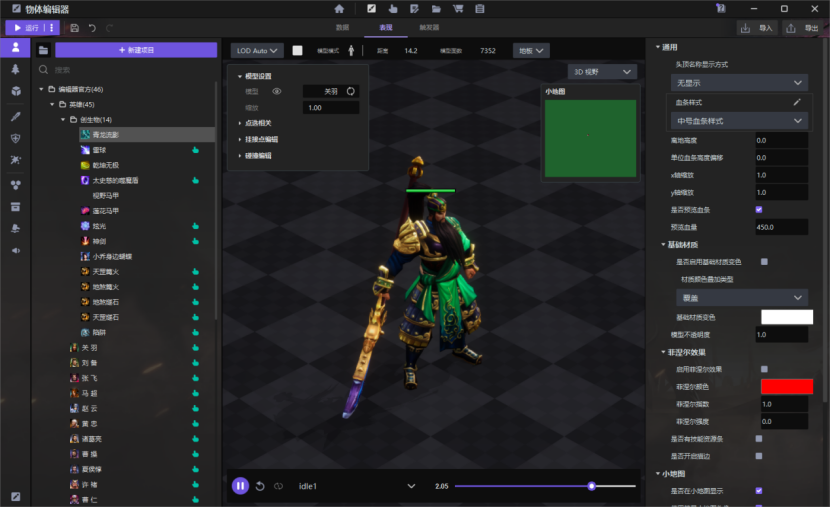Click the save disk icon

coord(74,28)
